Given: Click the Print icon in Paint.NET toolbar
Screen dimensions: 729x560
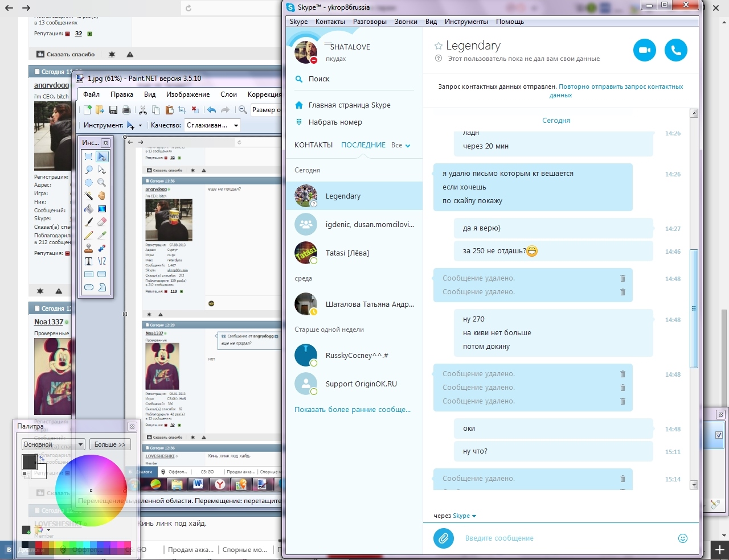Looking at the screenshot, I should [126, 110].
